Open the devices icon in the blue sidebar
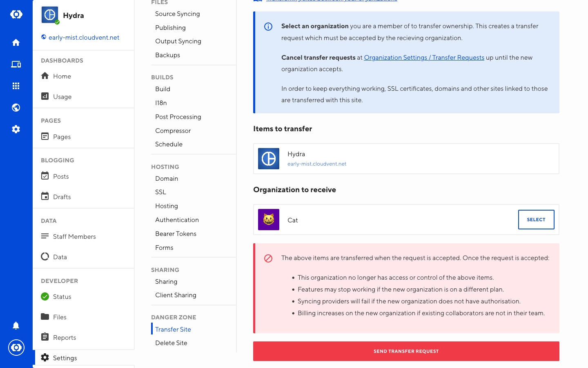The height and width of the screenshot is (368, 588). [x=16, y=64]
